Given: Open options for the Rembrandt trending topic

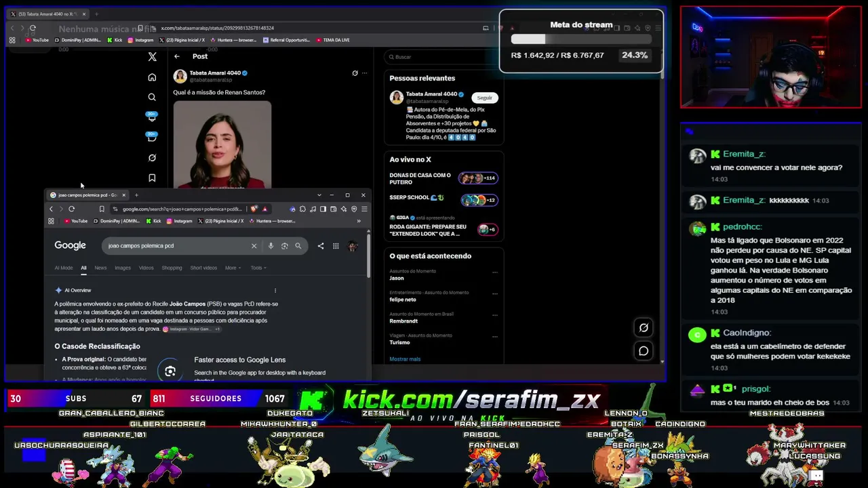Looking at the screenshot, I should tap(494, 315).
